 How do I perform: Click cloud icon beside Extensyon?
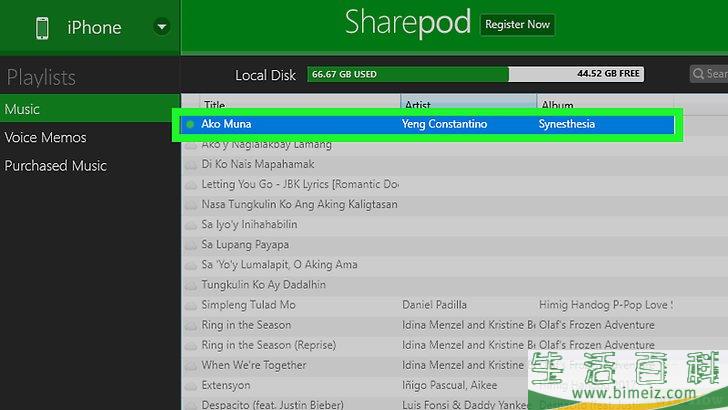click(191, 386)
